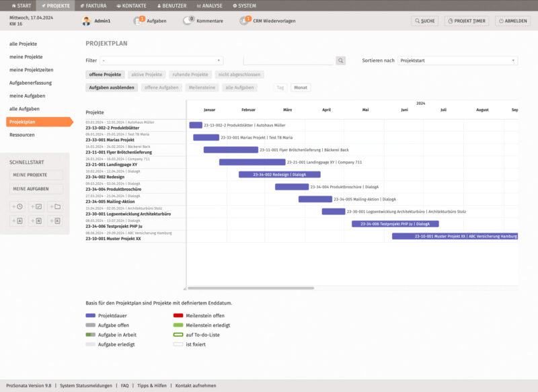Click the MEINE AUFGABEN quick-start button
The width and height of the screenshot is (538, 392).
(37, 189)
